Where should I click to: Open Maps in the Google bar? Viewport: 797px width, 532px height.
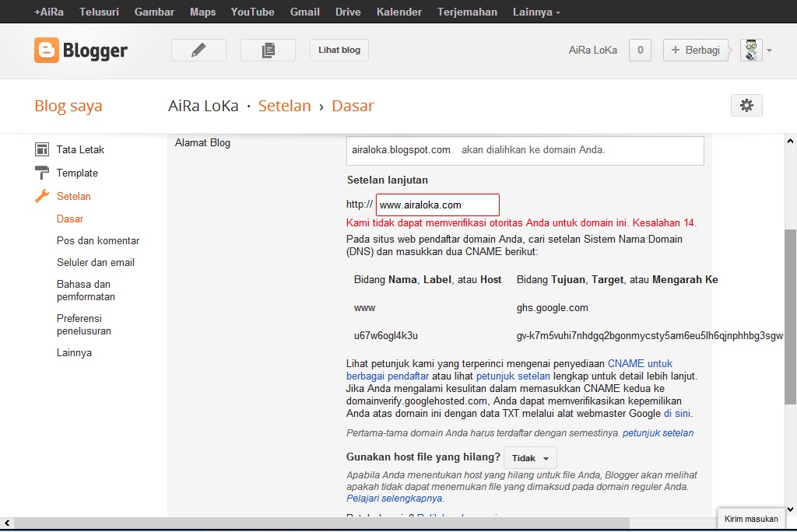click(203, 12)
